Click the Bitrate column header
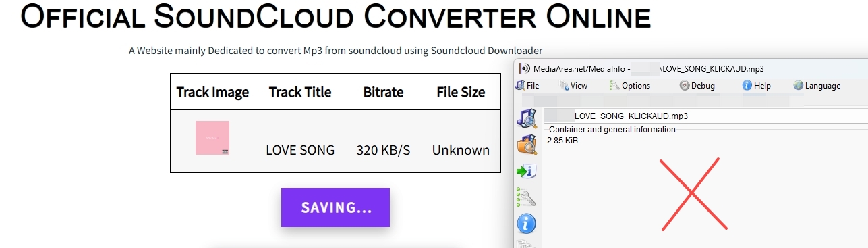 point(383,92)
